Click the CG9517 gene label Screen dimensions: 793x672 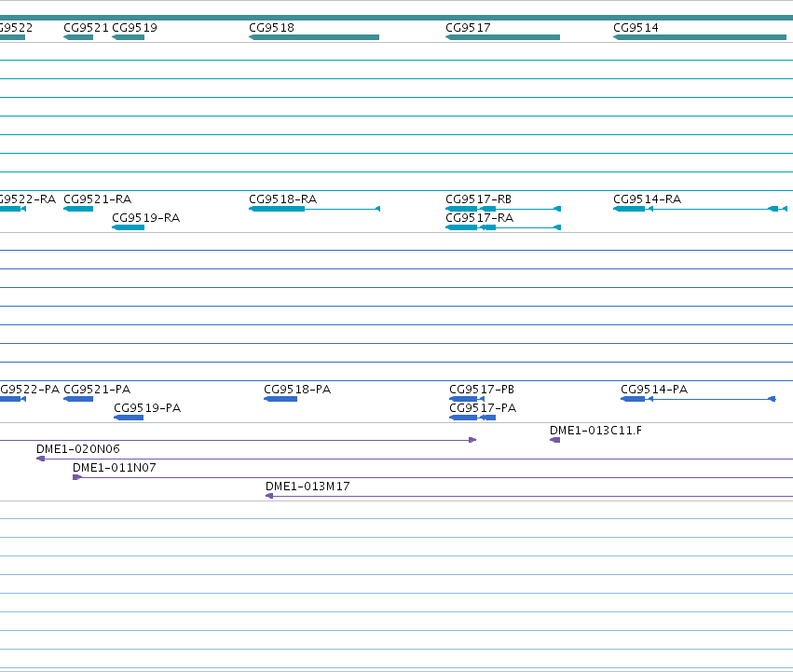[x=468, y=28]
